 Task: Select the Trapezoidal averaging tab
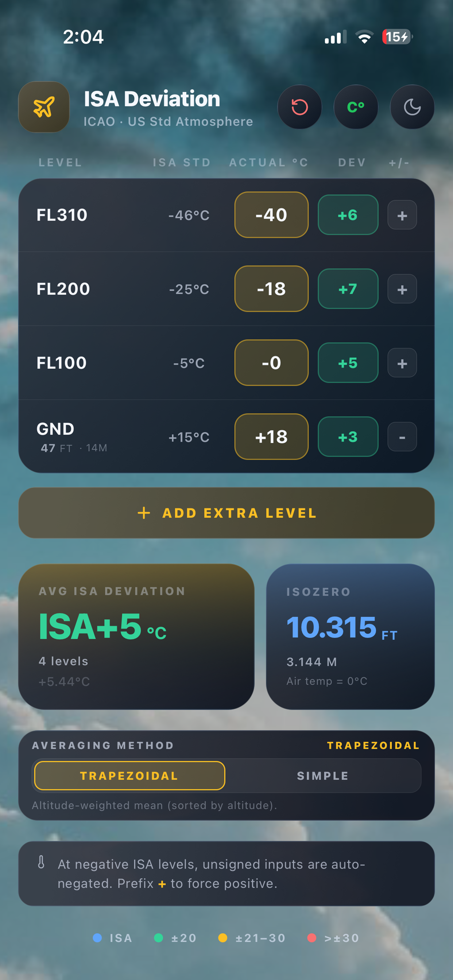[x=129, y=776]
